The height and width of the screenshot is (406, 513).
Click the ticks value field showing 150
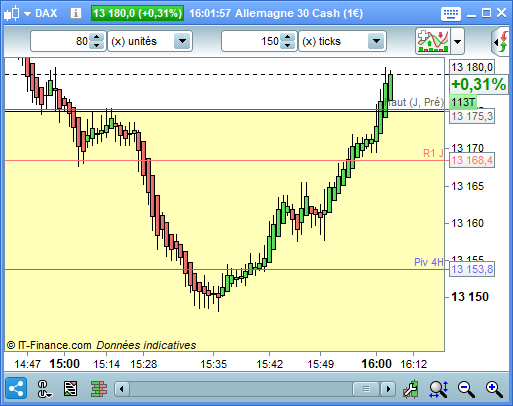tap(251, 41)
